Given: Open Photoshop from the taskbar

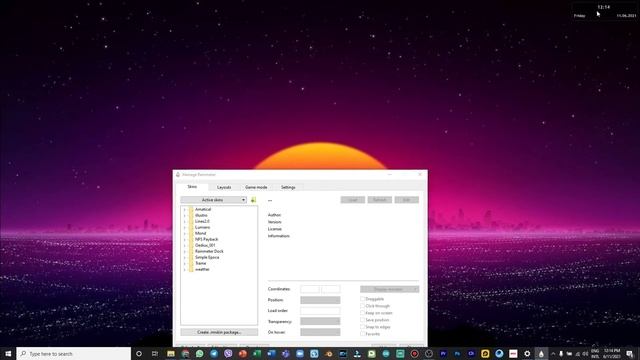Looking at the screenshot, I should (457, 353).
